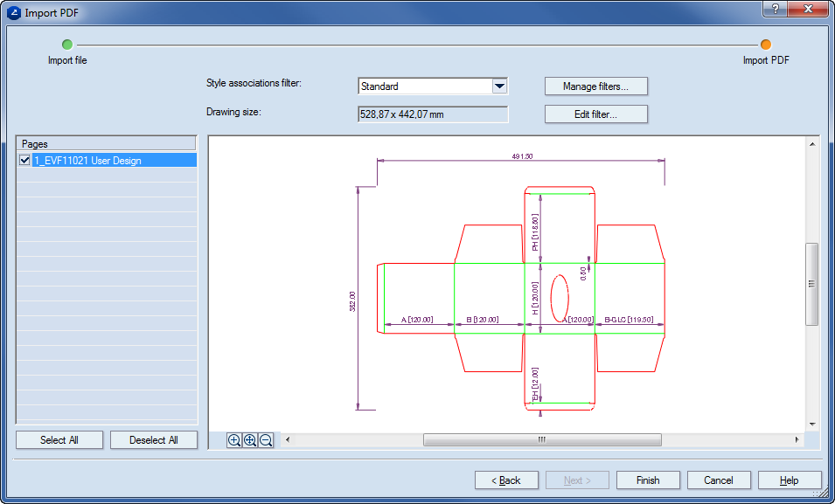This screenshot has width=835, height=504.
Task: Open the Style associations filter dropdown
Action: (x=499, y=86)
